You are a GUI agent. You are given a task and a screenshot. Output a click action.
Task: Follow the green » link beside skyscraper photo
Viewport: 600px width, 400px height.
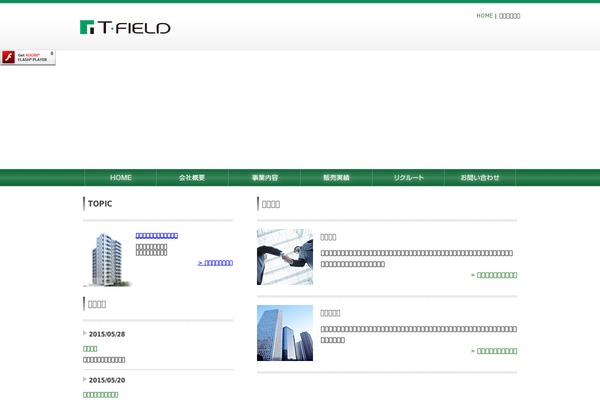coord(494,351)
